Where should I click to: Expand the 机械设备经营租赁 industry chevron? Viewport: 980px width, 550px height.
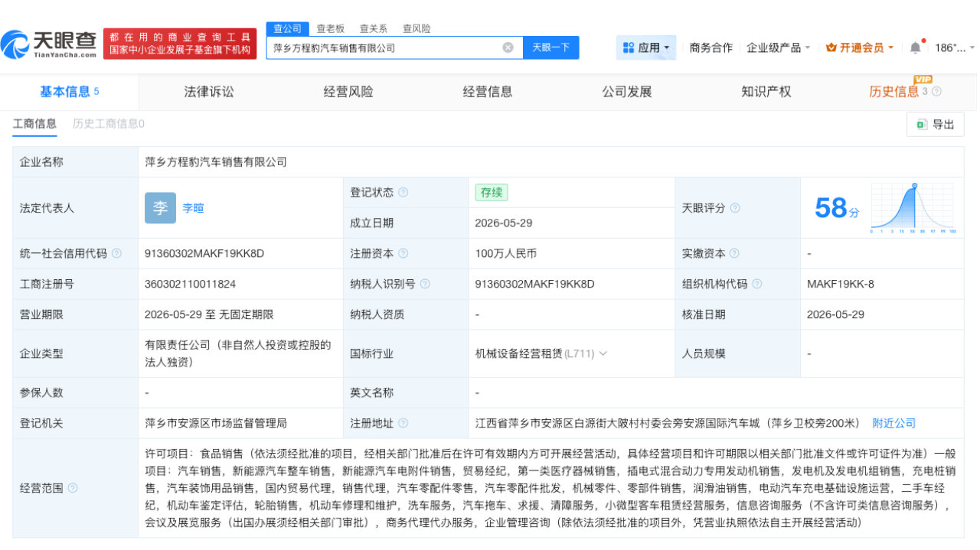pyautogui.click(x=603, y=353)
